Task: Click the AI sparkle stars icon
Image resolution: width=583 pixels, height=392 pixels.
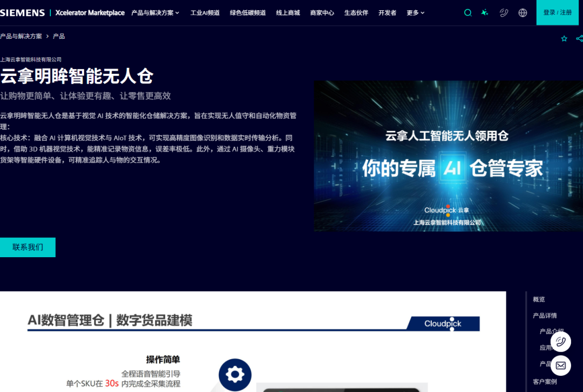Action: point(485,12)
